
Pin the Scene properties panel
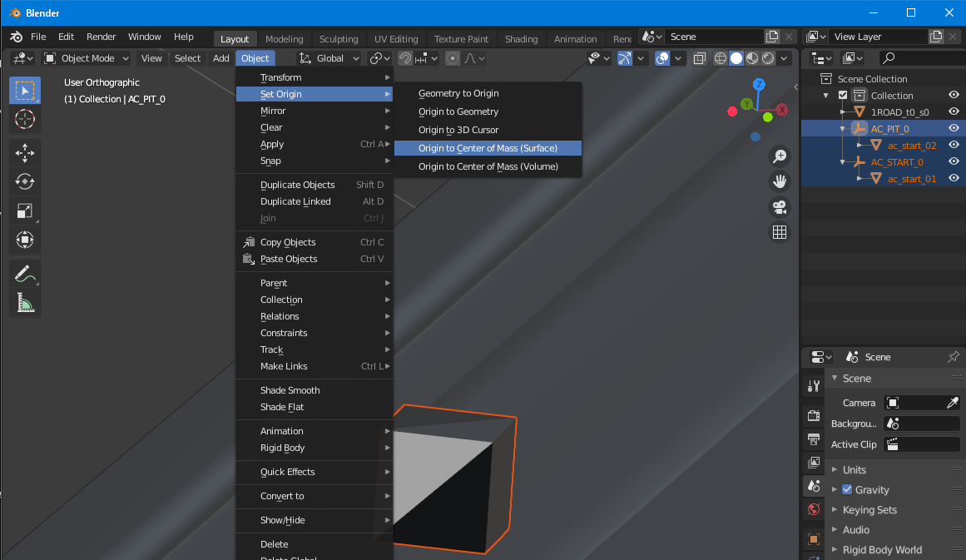tap(953, 357)
